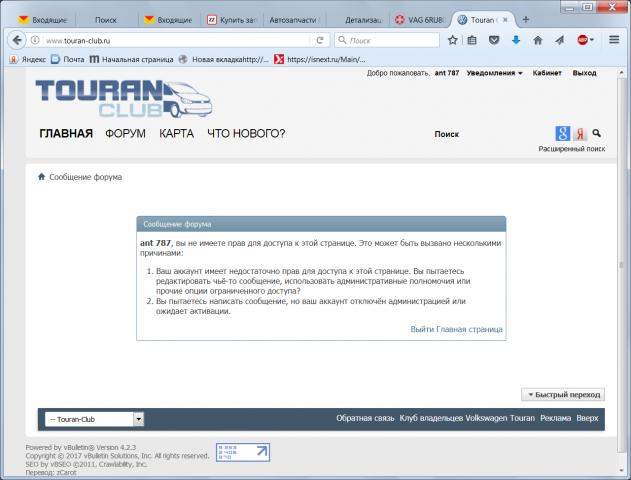The width and height of the screenshot is (631, 480).
Task: Bookmark this page with the star icon
Action: [x=452, y=40]
